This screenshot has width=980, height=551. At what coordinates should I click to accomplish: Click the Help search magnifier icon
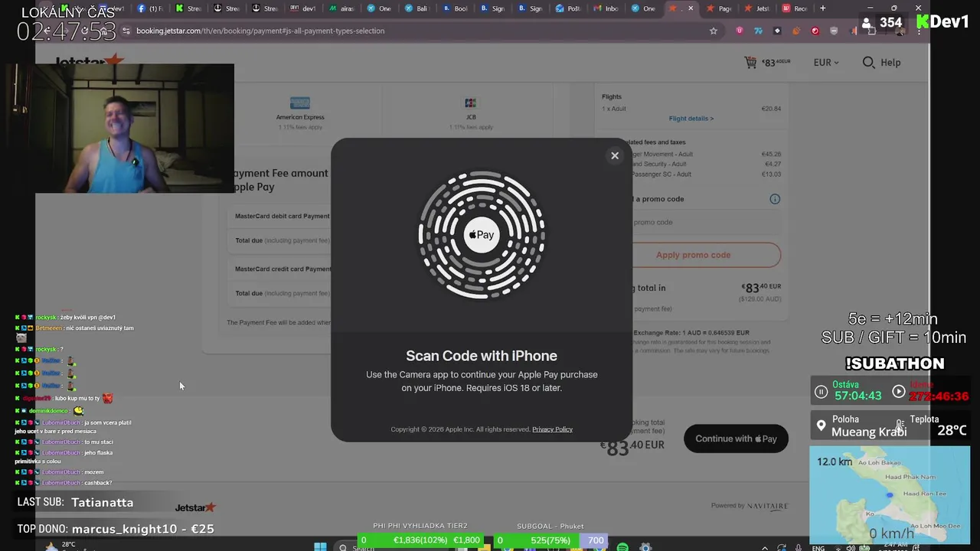pyautogui.click(x=868, y=62)
